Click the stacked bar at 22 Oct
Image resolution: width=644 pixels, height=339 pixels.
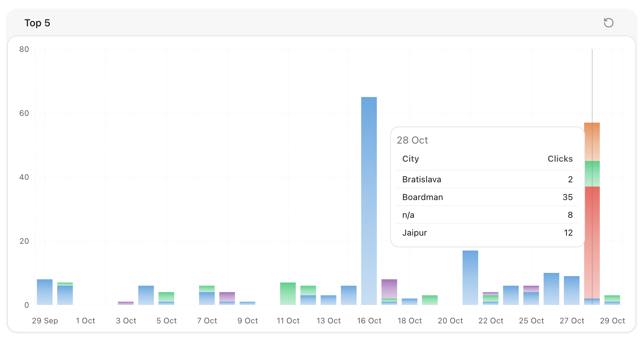pos(491,298)
